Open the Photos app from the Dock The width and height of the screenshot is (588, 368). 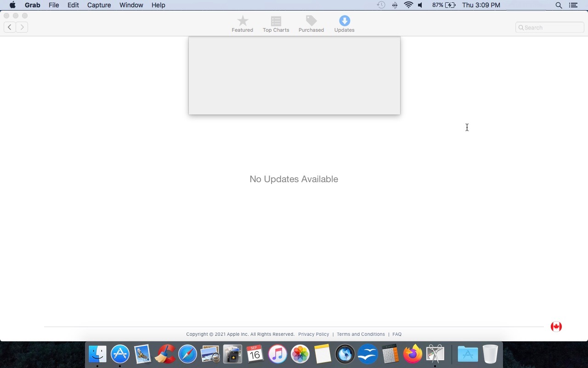click(300, 354)
